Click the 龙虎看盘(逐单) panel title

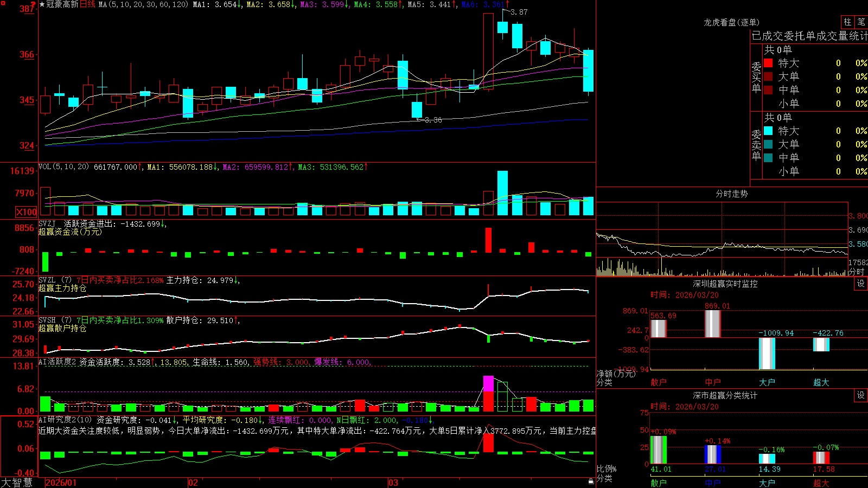(732, 22)
